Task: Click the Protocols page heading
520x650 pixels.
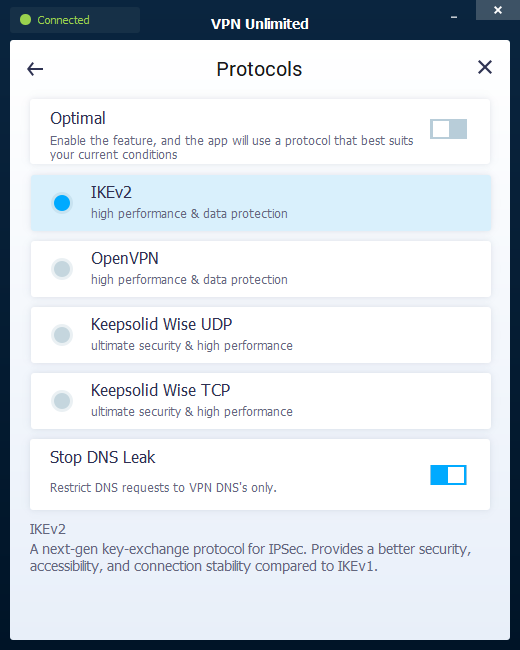Action: [x=259, y=69]
